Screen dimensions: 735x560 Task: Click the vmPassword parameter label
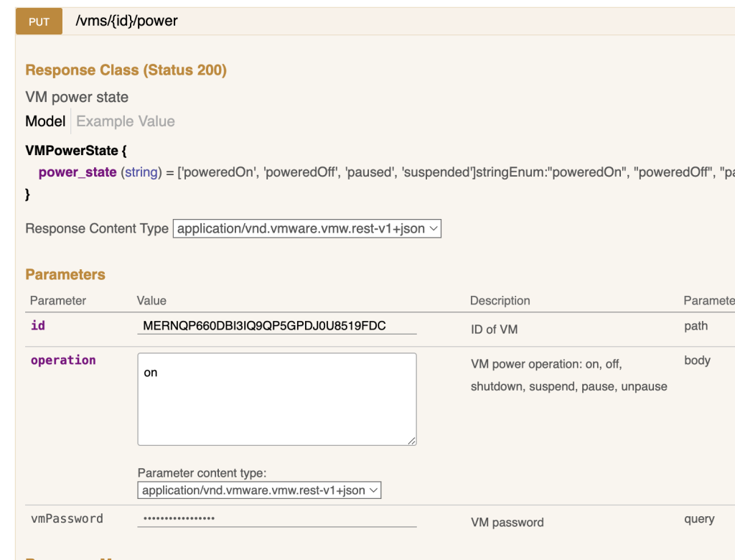click(x=67, y=518)
